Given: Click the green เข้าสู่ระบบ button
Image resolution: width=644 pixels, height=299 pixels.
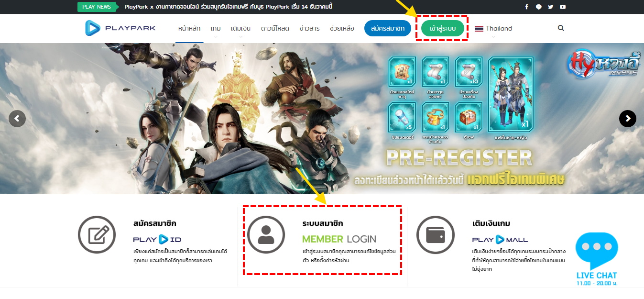Looking at the screenshot, I should click(443, 29).
